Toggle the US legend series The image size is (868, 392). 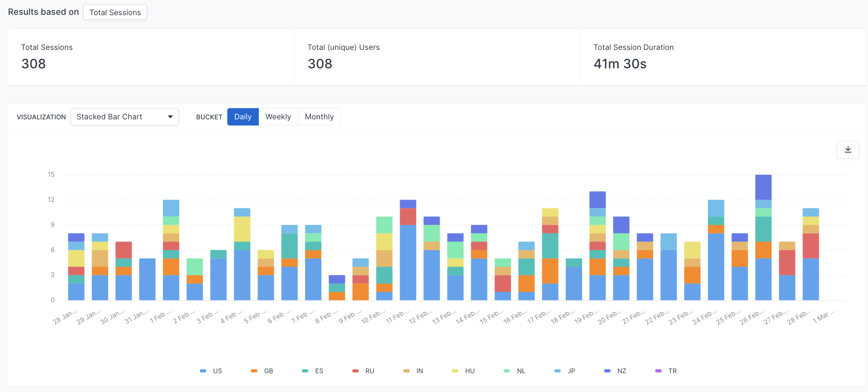coord(211,371)
